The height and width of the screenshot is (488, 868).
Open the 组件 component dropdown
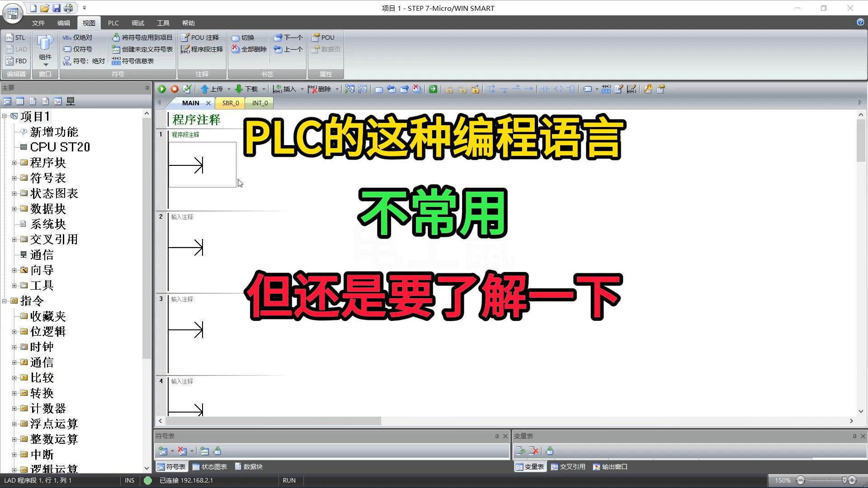45,51
